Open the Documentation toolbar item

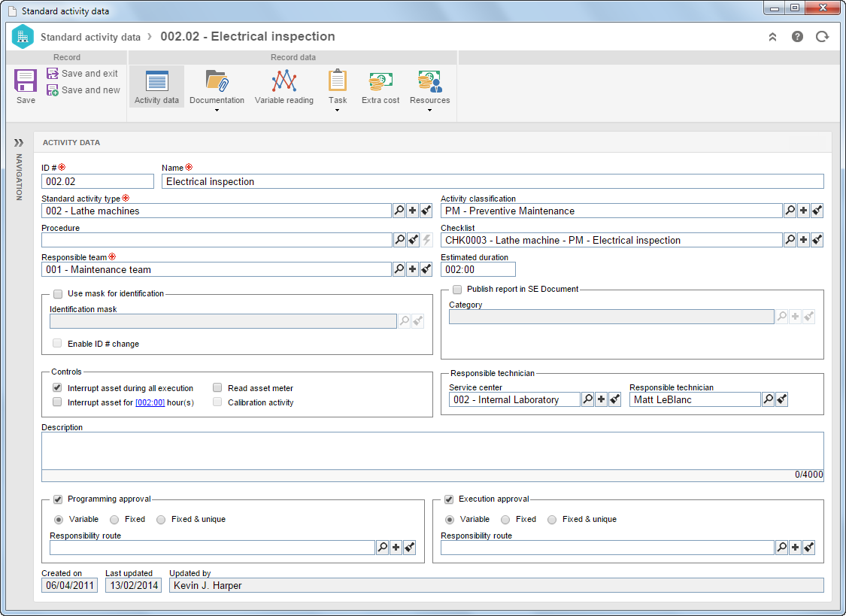(x=217, y=86)
